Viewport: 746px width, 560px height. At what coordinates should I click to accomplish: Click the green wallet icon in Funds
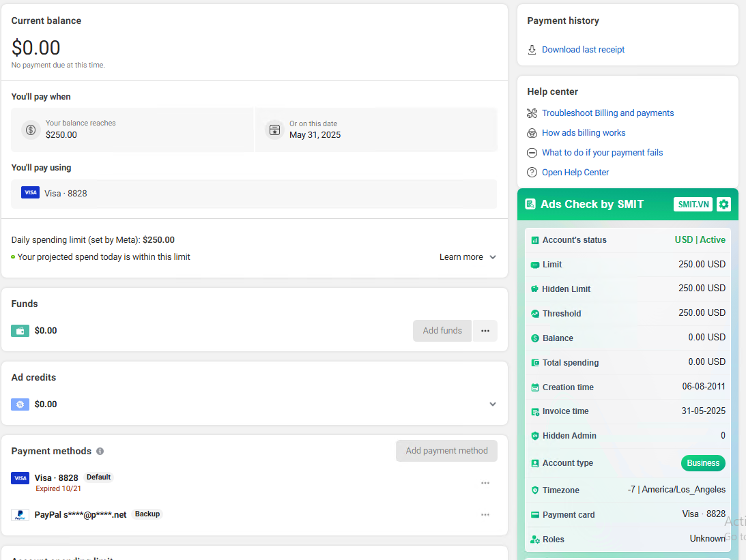tap(20, 331)
